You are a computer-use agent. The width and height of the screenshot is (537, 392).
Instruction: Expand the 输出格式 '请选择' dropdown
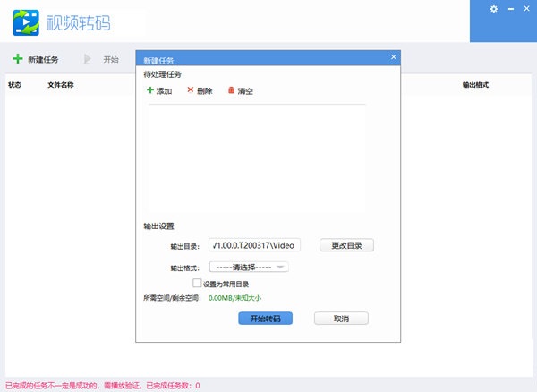(248, 267)
